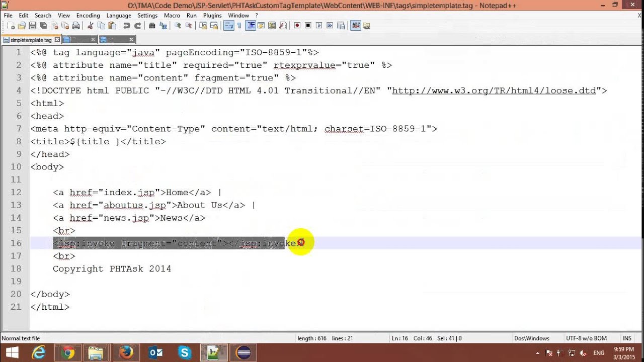Cut selection using the scissors icon
Screen dimensions: 644x362
coord(91,26)
